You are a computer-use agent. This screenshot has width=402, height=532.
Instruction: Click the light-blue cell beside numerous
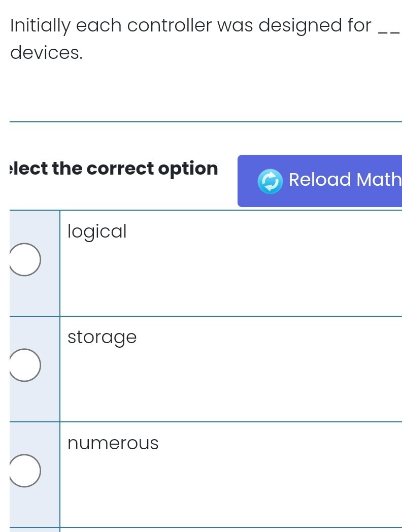point(35,508)
